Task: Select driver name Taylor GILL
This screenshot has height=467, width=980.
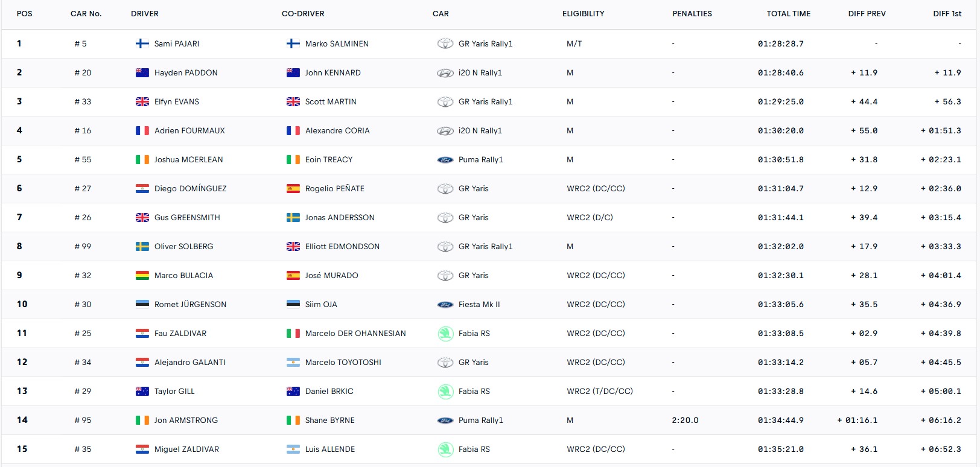Action: pos(174,391)
